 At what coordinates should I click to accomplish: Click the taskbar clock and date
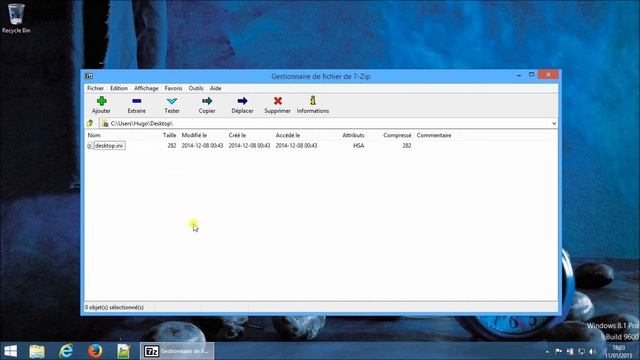tap(619, 351)
